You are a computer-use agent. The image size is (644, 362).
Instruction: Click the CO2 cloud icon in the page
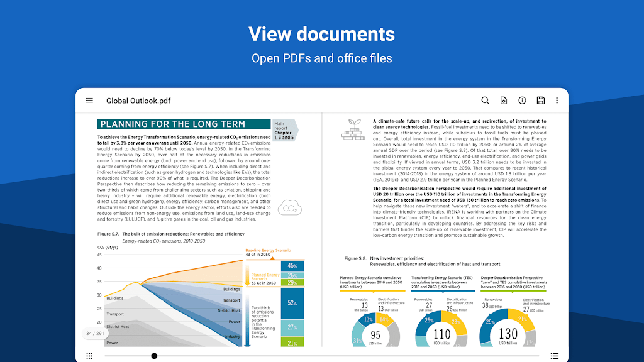click(x=290, y=209)
